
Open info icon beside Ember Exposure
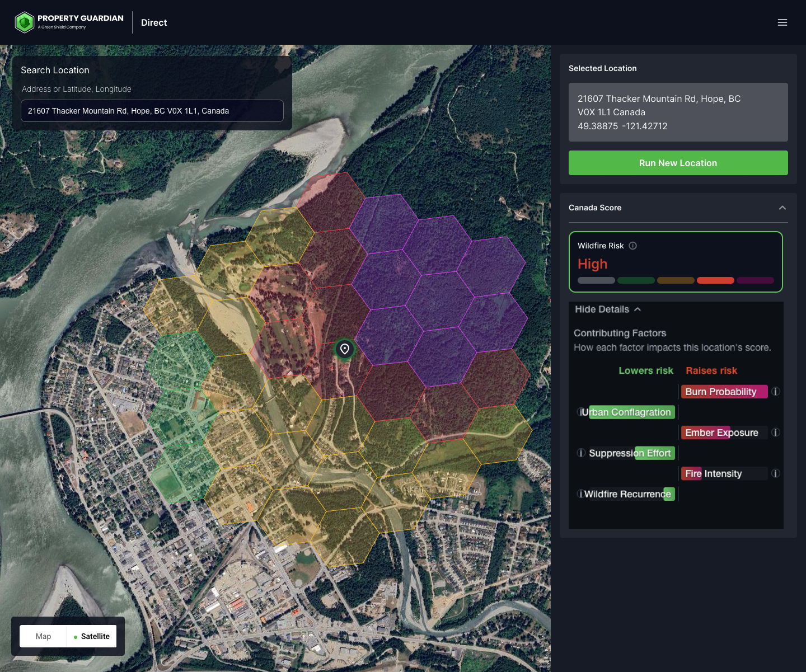[x=776, y=433]
